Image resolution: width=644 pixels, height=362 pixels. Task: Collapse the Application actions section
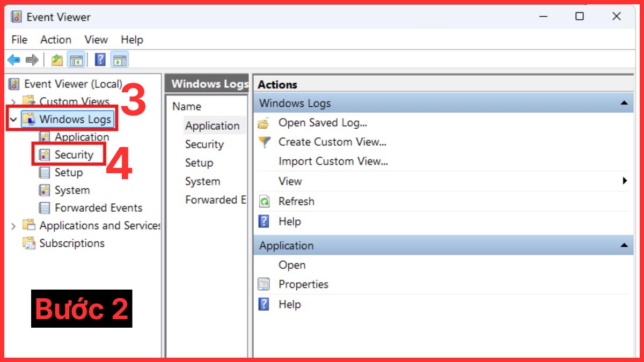pyautogui.click(x=624, y=245)
